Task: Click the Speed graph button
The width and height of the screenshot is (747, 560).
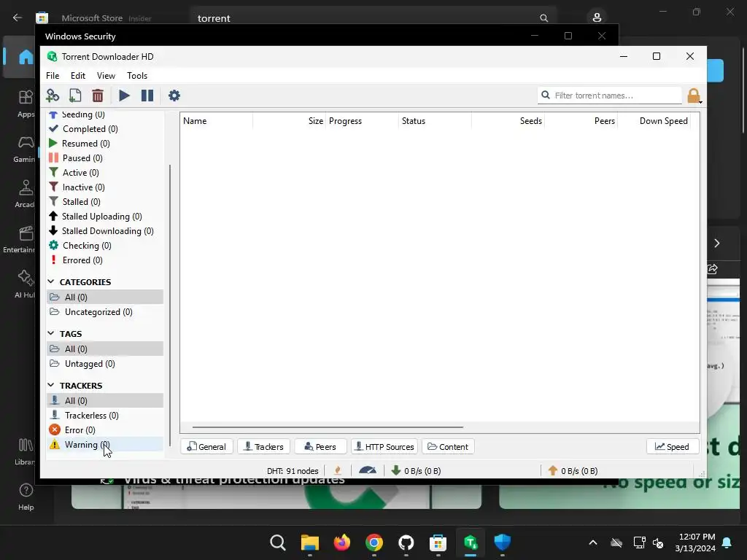Action: pos(672,447)
